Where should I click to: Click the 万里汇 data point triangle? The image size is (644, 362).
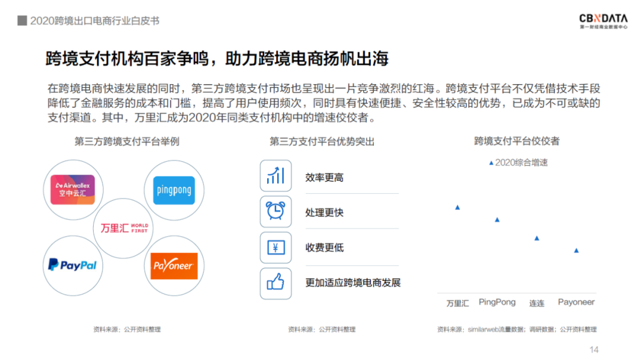click(x=457, y=208)
